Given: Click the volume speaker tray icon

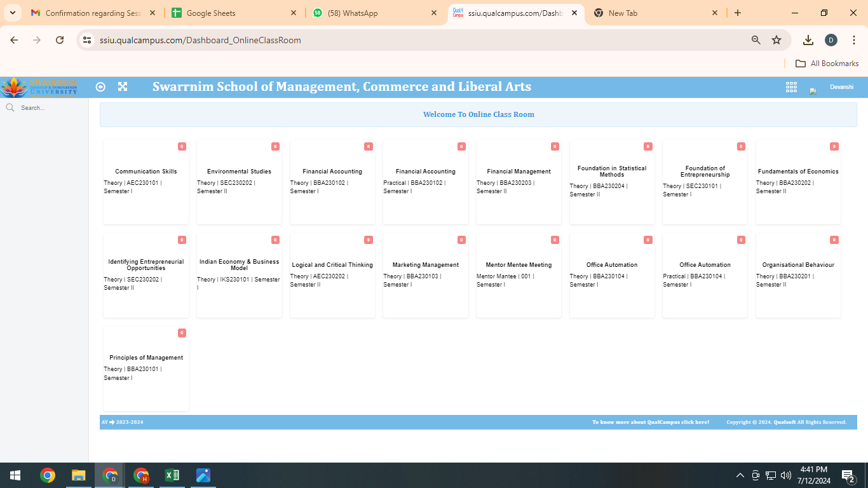Looking at the screenshot, I should [786, 475].
